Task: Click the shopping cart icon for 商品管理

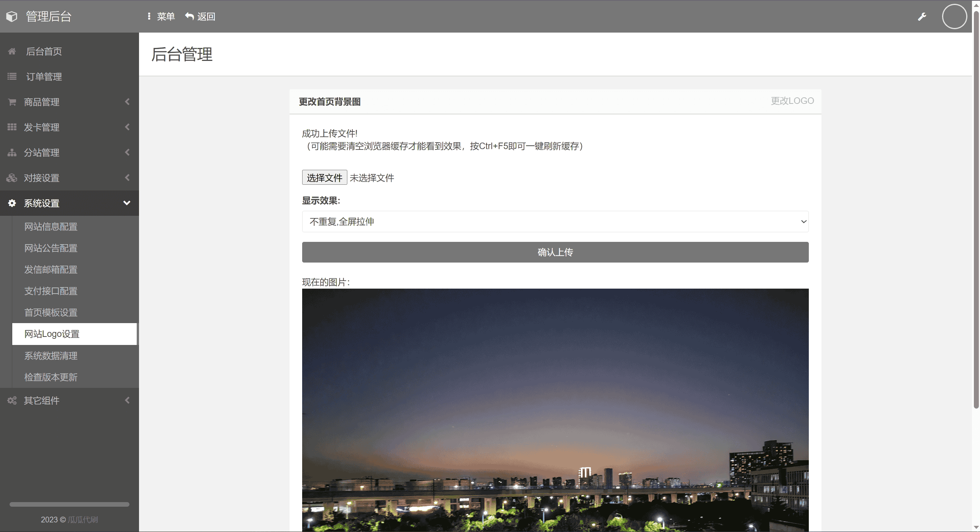Action: tap(12, 102)
